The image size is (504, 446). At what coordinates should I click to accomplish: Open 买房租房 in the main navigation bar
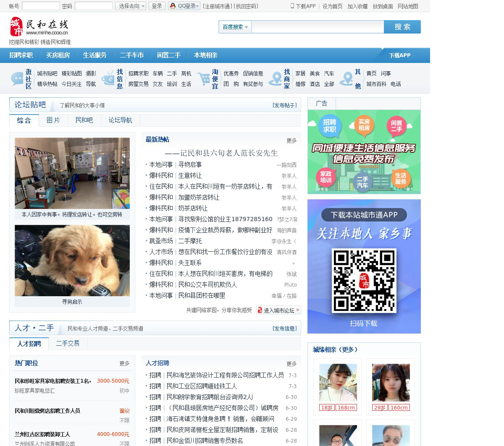(x=58, y=55)
